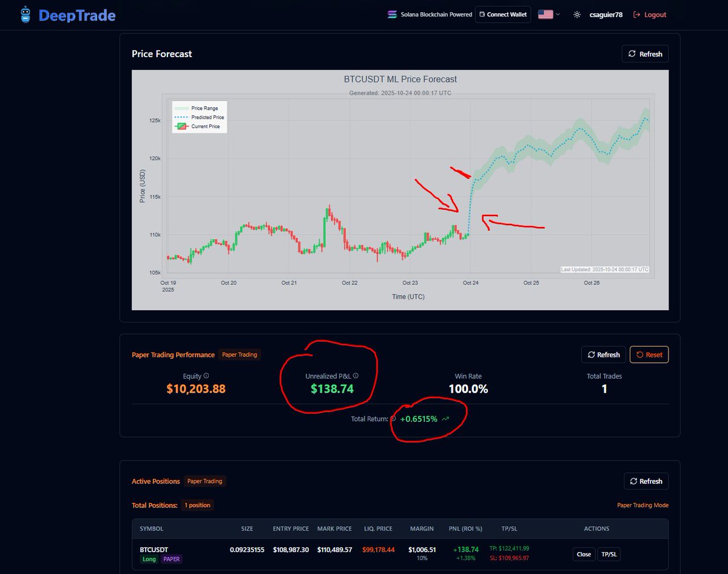This screenshot has height=574, width=728.
Task: Click the 1 position badge
Action: pos(197,505)
